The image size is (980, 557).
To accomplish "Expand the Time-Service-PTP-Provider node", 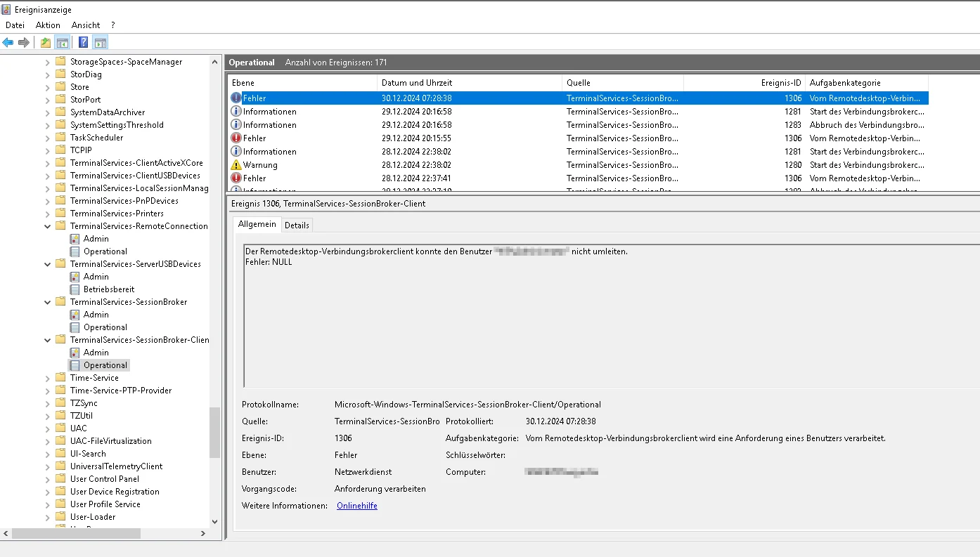I will pyautogui.click(x=48, y=391).
